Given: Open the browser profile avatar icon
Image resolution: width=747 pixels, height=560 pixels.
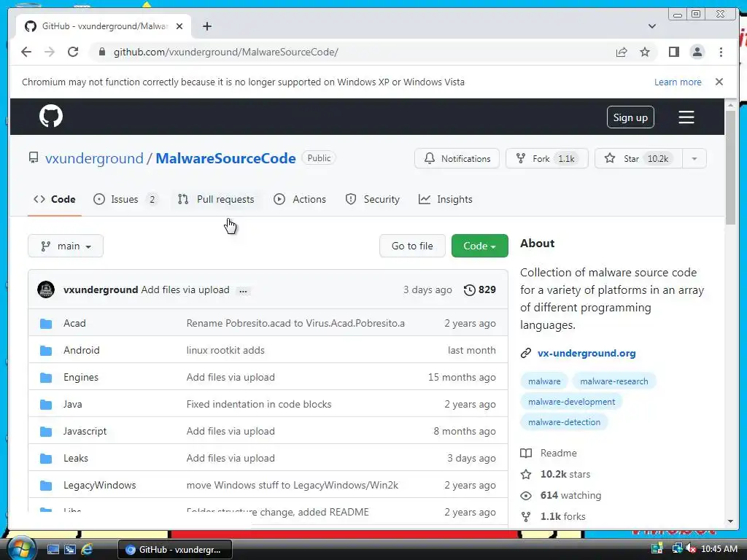Looking at the screenshot, I should [697, 52].
